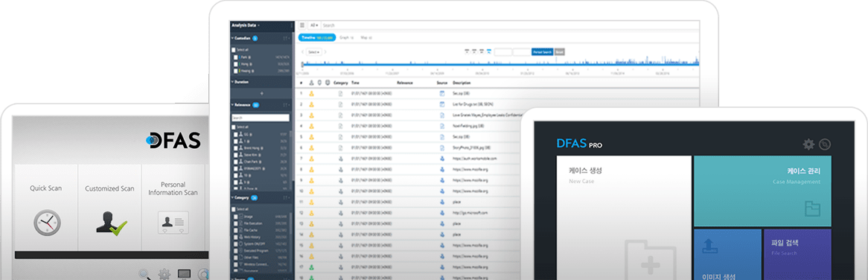Click the document category icon in row 3
Screen dimensions: 868x280
tap(341, 115)
